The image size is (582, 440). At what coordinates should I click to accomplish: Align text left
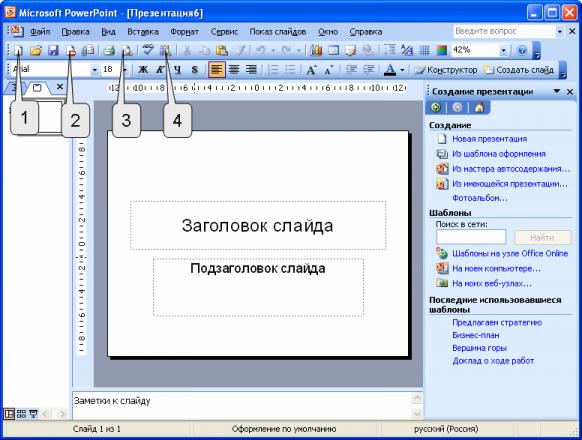point(216,69)
